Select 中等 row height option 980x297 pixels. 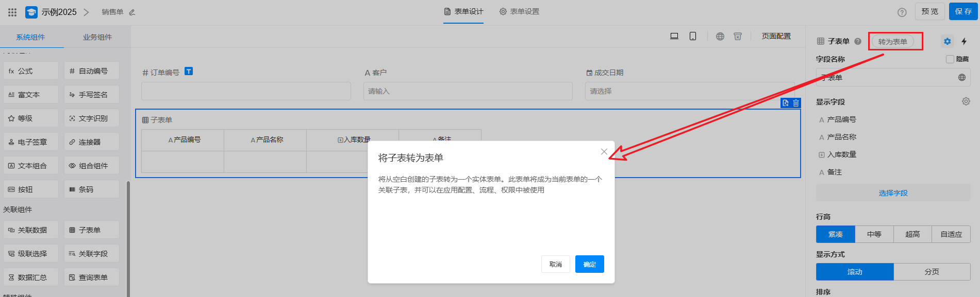tap(874, 234)
